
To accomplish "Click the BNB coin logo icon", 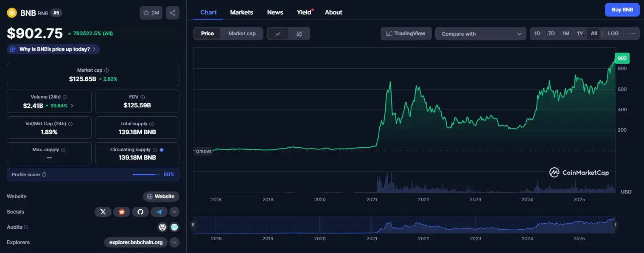I will click(x=11, y=13).
